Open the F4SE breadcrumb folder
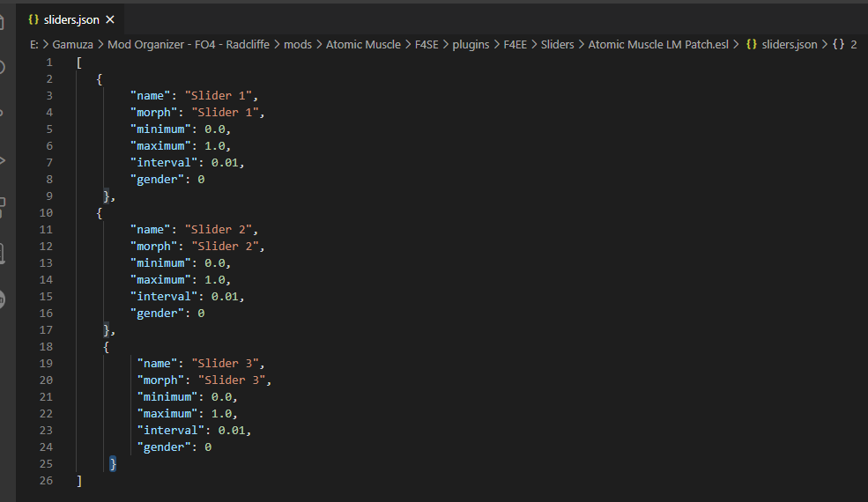 point(427,44)
